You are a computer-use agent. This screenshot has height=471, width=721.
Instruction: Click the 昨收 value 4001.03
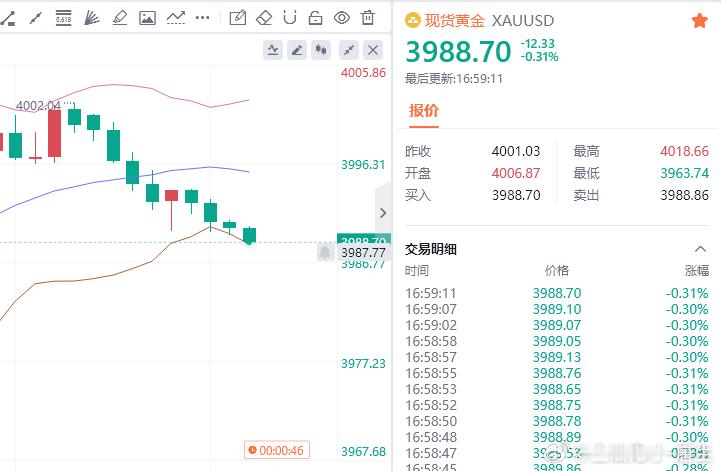point(516,151)
